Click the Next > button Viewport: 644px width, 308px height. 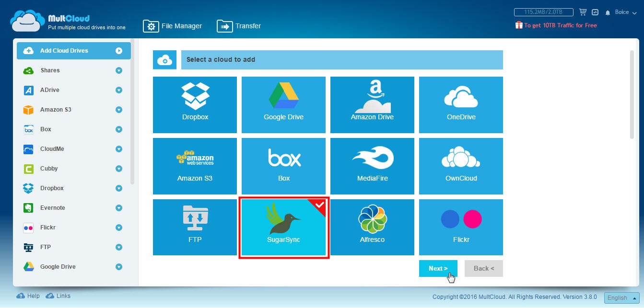tap(438, 269)
